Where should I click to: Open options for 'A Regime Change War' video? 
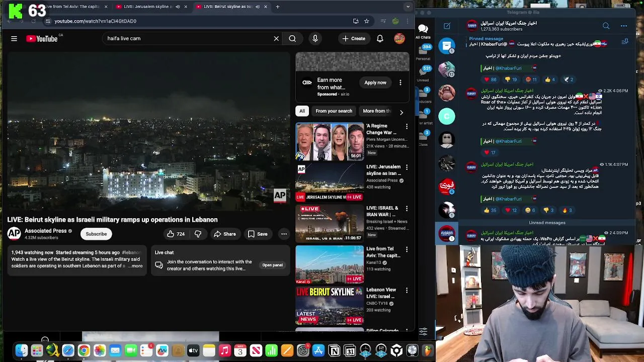pyautogui.click(x=407, y=127)
